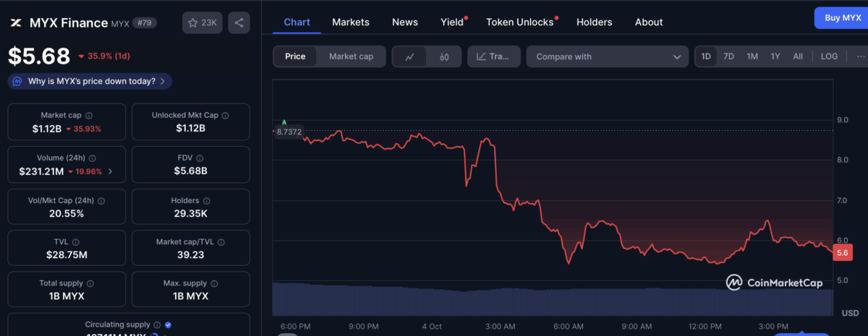Click the 8.7372 opening price label
This screenshot has height=336, width=868.
[289, 132]
